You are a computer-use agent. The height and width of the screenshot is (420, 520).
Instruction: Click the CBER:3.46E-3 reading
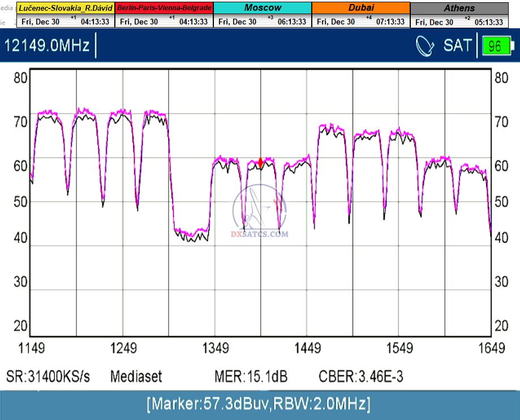tap(361, 376)
